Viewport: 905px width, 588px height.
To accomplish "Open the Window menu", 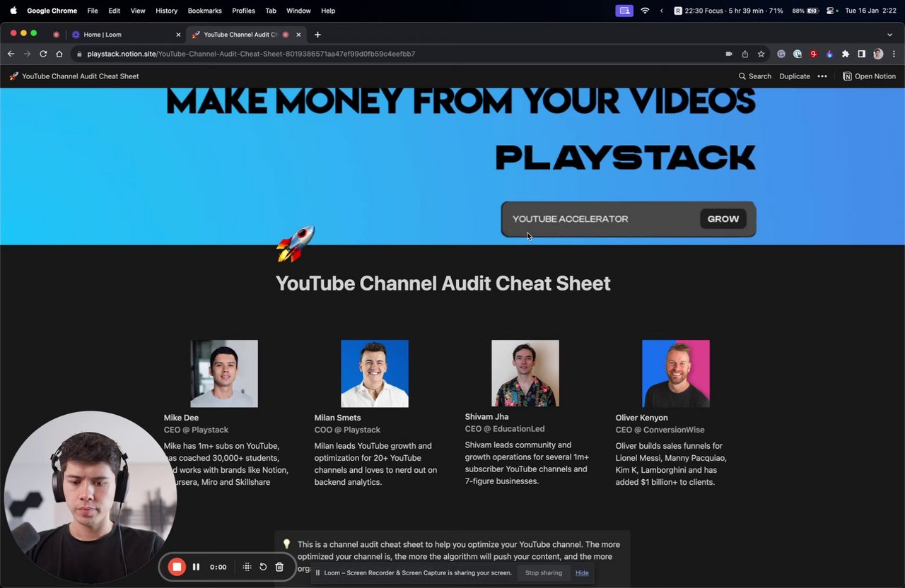I will pos(298,11).
